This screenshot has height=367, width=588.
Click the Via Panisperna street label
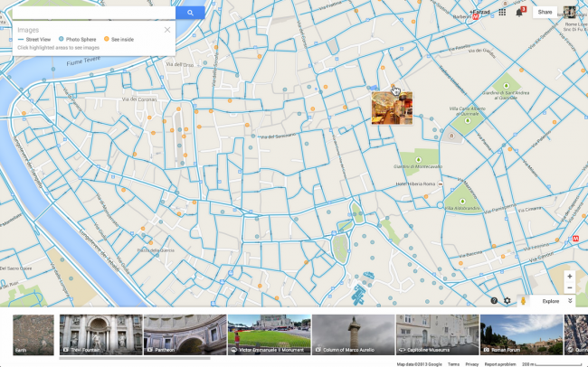coord(500,209)
